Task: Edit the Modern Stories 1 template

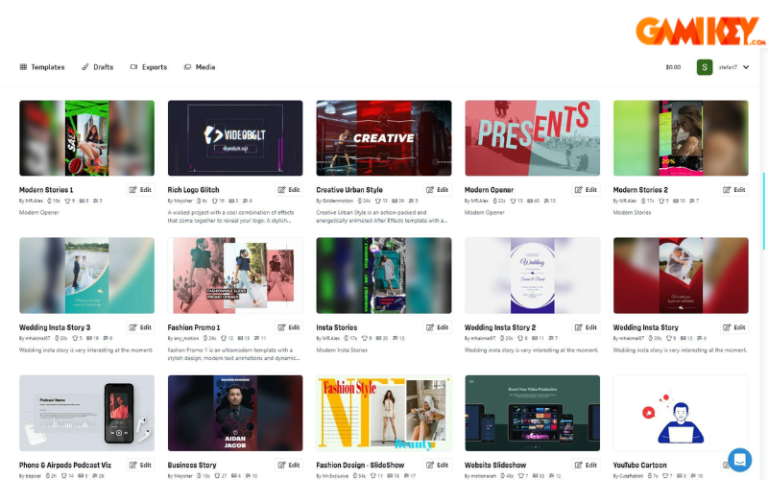Action: (140, 189)
